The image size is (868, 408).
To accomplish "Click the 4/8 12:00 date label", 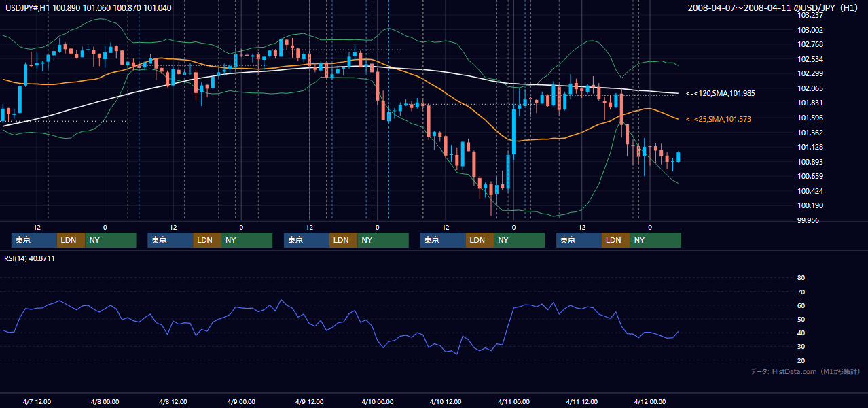I will tap(173, 401).
